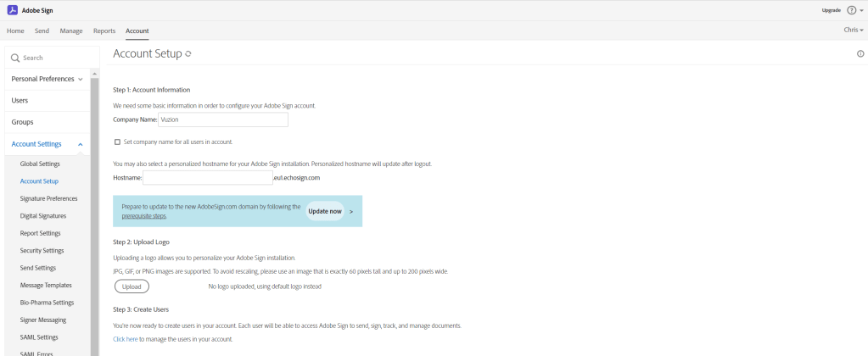Click the 'Click here' manage users link

[x=125, y=339]
